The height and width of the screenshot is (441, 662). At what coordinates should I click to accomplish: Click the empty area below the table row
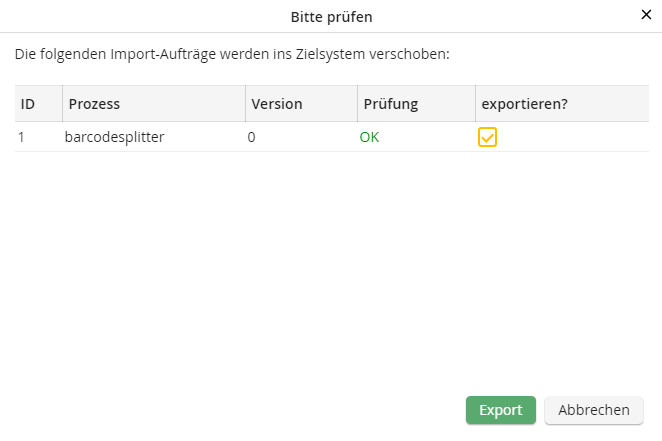pyautogui.click(x=330, y=260)
